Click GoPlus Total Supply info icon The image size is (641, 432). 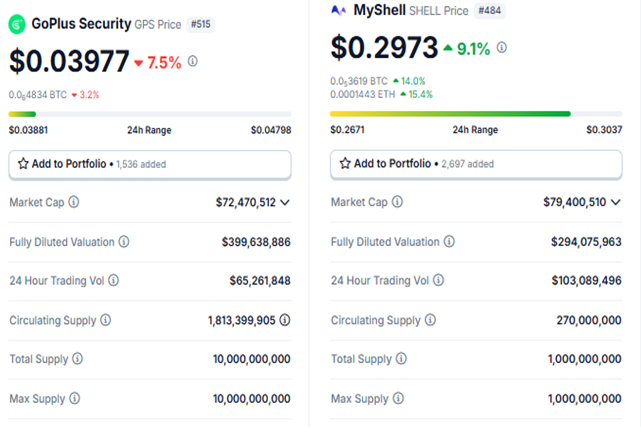coord(77,359)
